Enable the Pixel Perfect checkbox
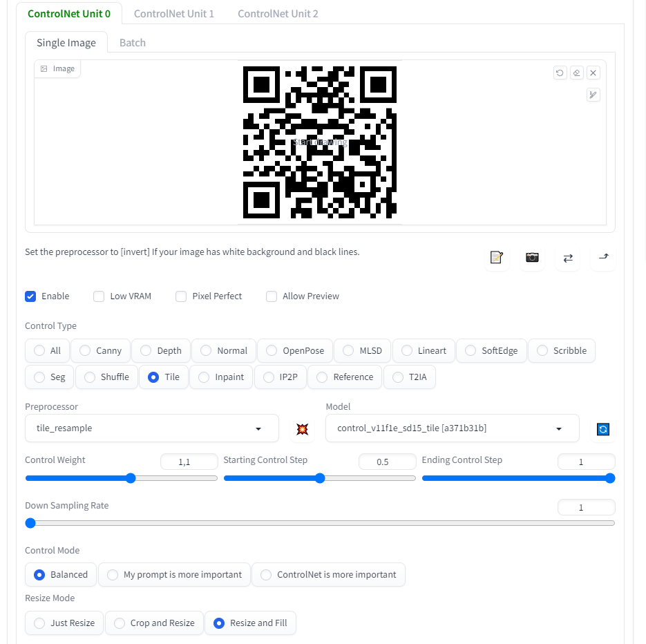 tap(182, 296)
